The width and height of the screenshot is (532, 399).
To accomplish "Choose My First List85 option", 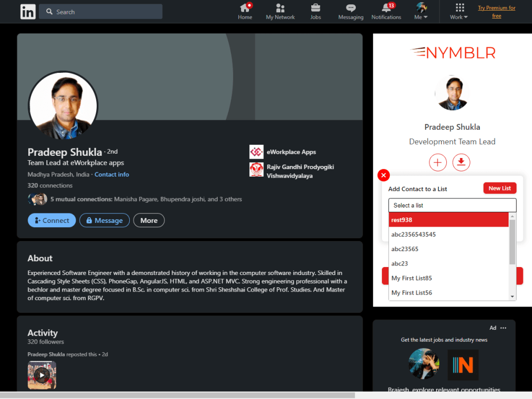I will click(x=448, y=278).
